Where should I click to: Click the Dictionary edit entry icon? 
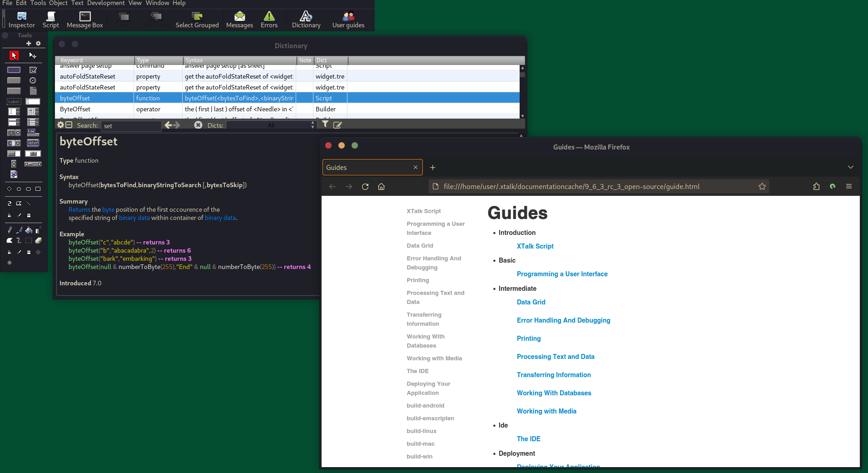pyautogui.click(x=337, y=125)
